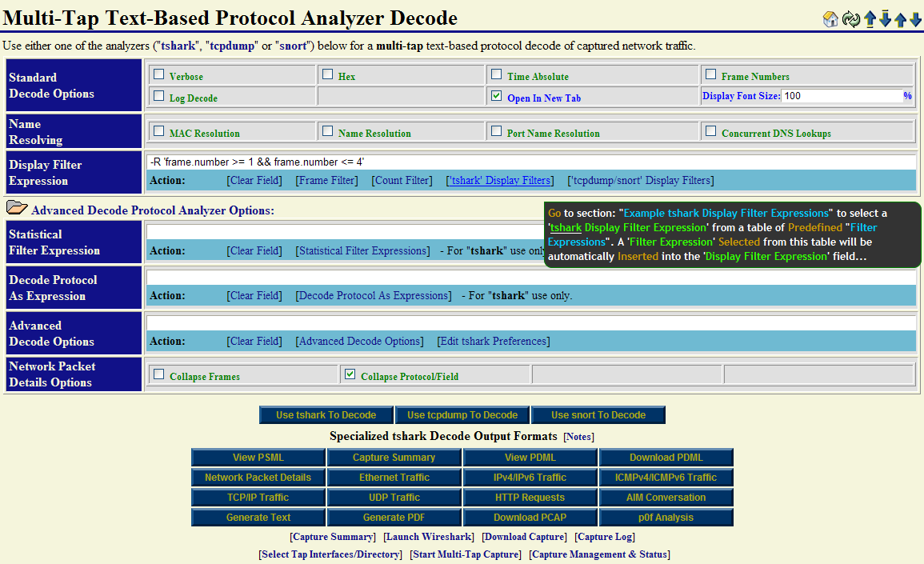The height and width of the screenshot is (564, 924).
Task: Enable Port Name Resolution
Action: tap(496, 131)
